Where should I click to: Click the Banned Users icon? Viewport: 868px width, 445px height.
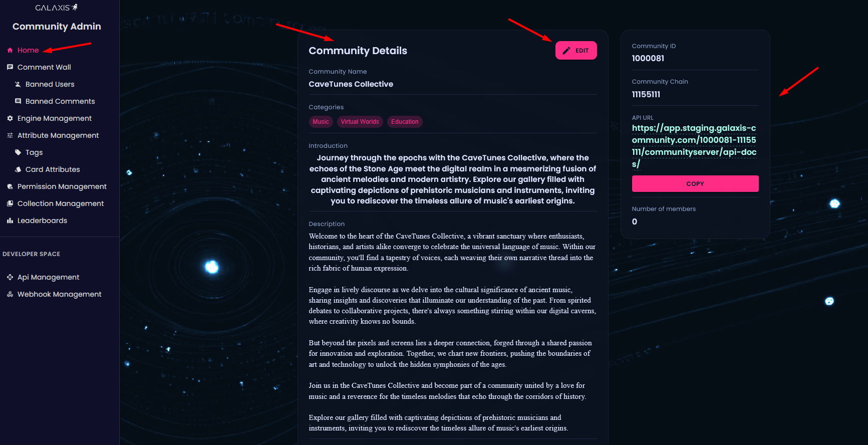[x=18, y=84]
